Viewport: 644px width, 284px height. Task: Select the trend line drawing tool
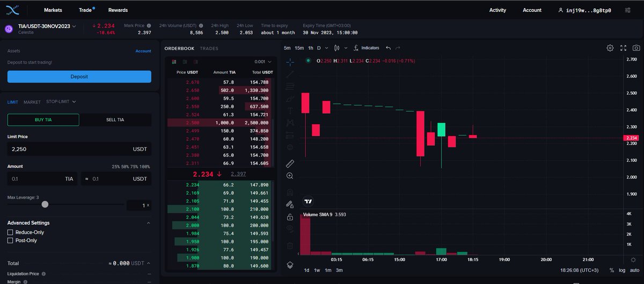tap(290, 74)
